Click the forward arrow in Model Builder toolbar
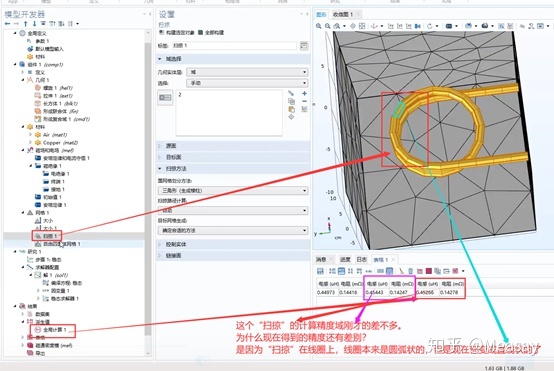 click(16, 24)
